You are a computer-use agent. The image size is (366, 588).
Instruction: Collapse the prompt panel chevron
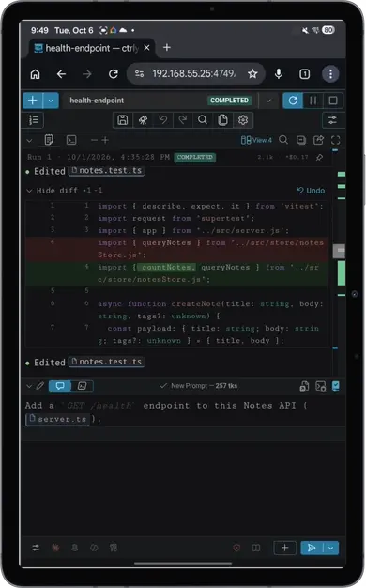[29, 386]
